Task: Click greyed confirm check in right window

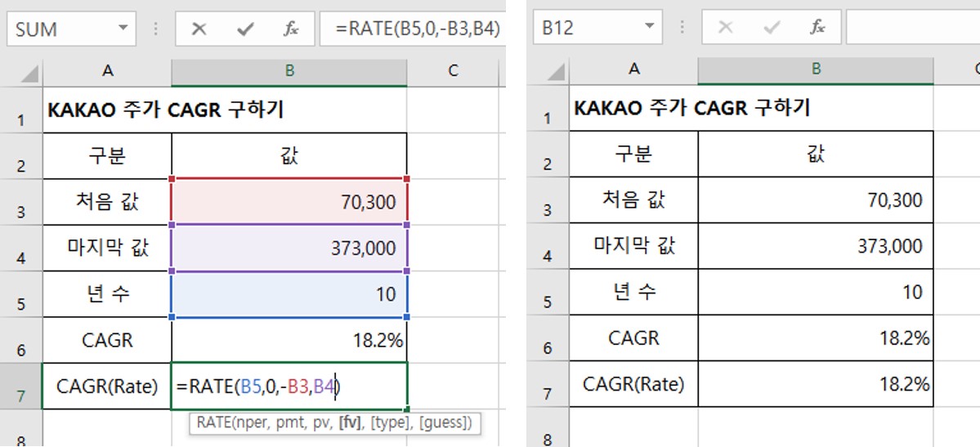Action: point(772,28)
